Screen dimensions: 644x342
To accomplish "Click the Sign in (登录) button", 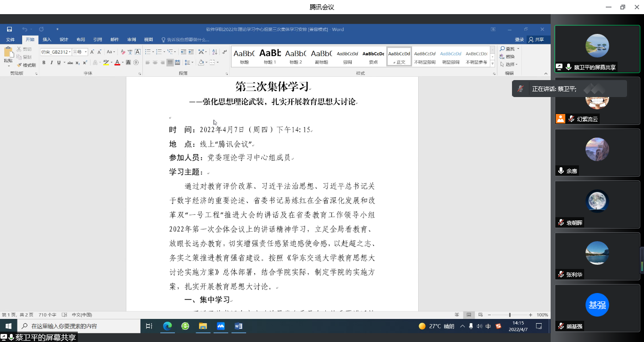I will [519, 40].
